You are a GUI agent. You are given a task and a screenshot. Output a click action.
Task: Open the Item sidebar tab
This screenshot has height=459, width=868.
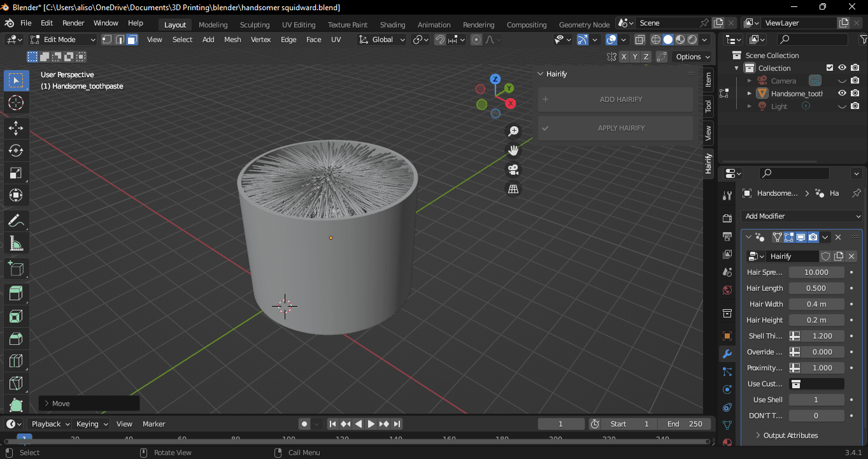(x=708, y=80)
